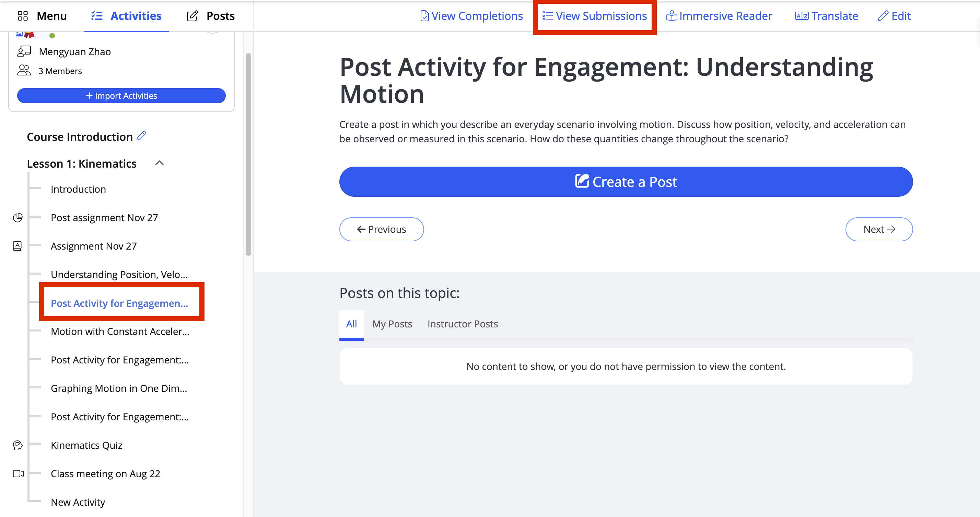Select the highlighted Post Activity for Engagemen... item
The height and width of the screenshot is (517, 980).
(x=119, y=303)
